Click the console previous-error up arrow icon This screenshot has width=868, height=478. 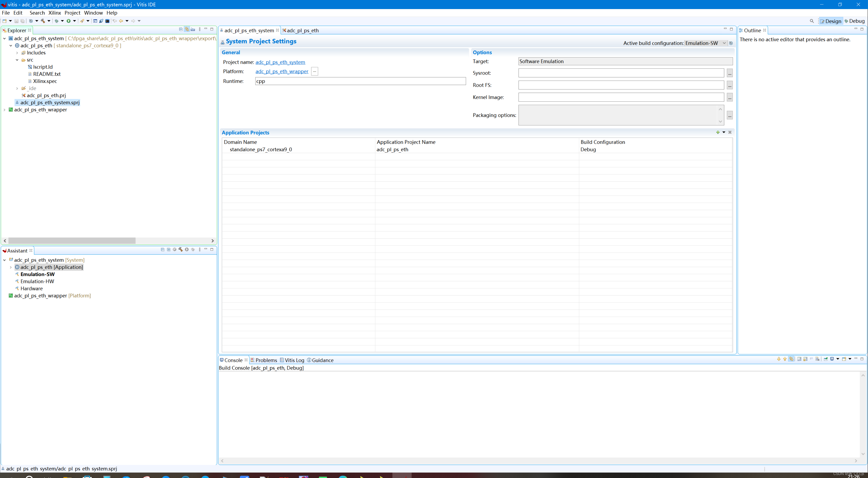click(785, 359)
